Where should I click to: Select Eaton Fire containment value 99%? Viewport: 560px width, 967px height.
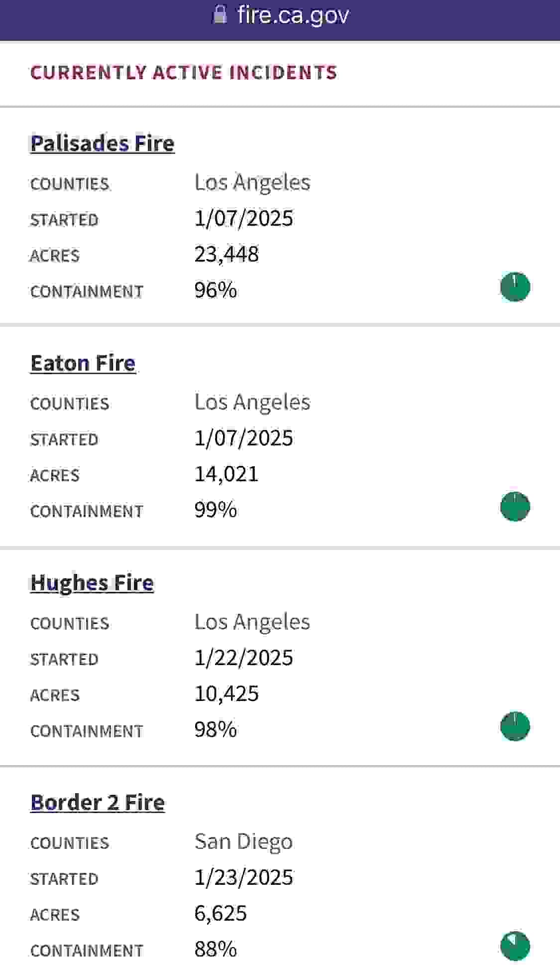click(x=216, y=510)
